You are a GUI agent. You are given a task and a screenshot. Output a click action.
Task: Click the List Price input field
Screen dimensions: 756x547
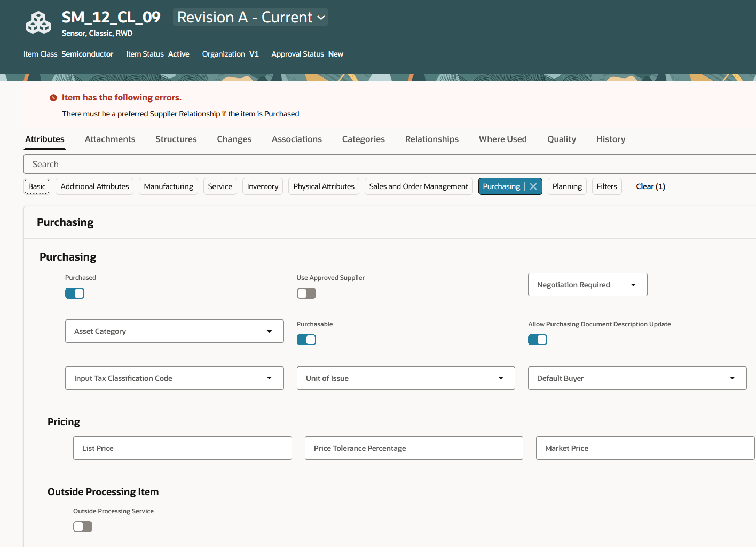click(x=183, y=448)
